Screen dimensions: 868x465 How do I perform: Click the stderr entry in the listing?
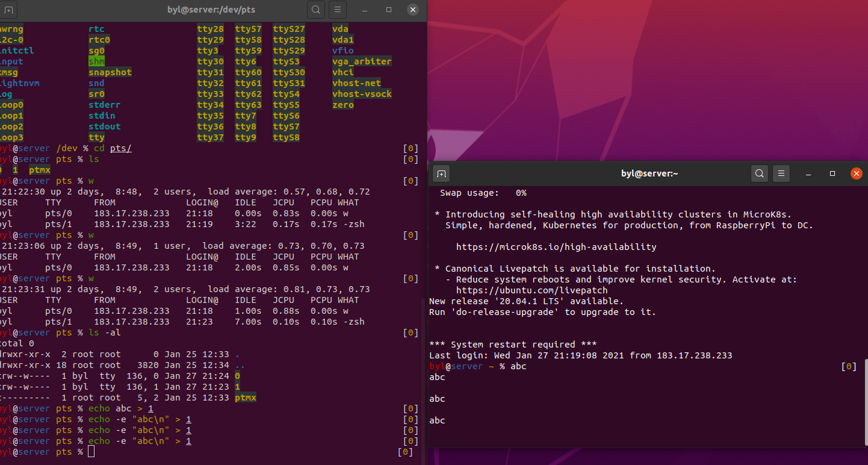[x=105, y=105]
